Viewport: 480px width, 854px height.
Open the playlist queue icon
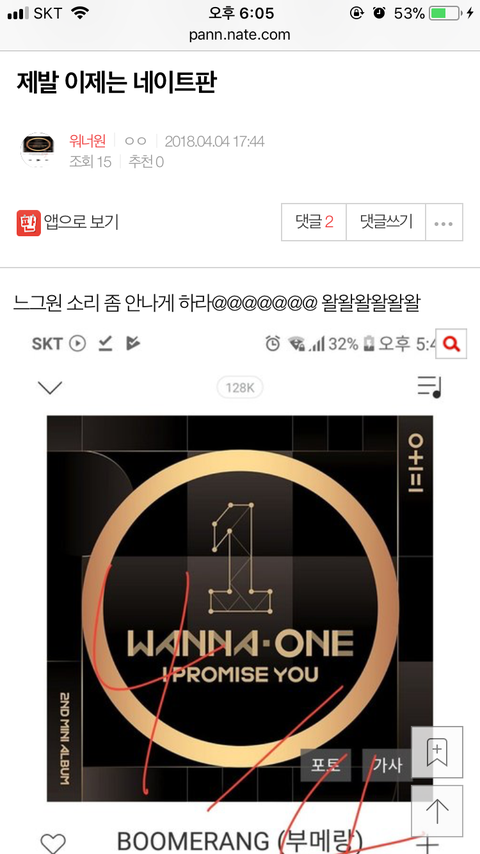tap(430, 387)
